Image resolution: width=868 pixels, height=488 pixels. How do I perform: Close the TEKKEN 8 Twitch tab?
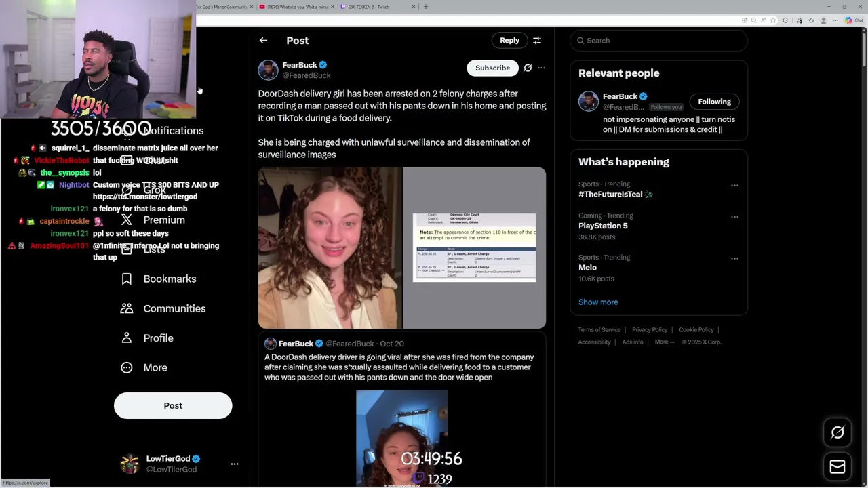click(x=414, y=7)
